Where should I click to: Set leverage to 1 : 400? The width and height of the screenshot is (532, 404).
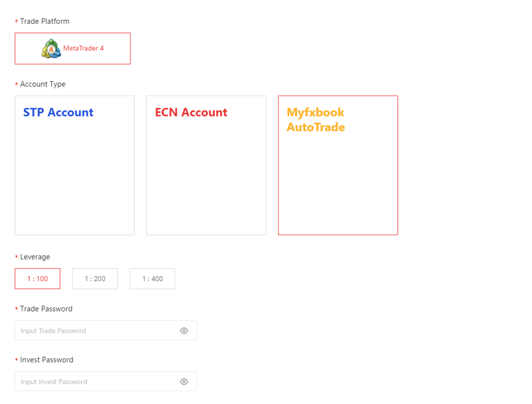tap(152, 279)
